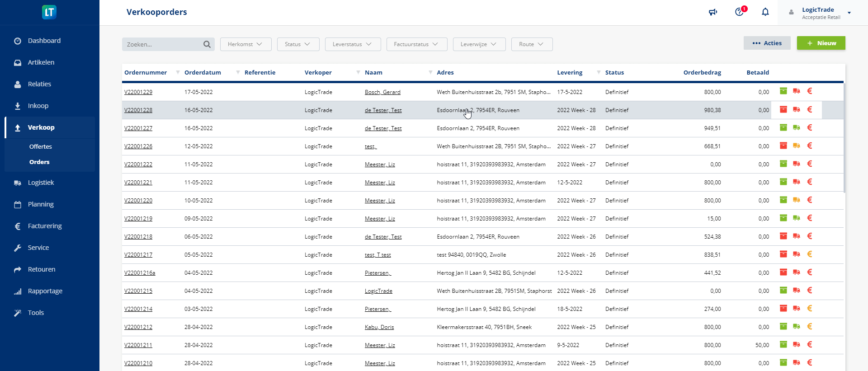This screenshot has width=868, height=371.
Task: Open the Herkomst filter dropdown
Action: point(245,44)
